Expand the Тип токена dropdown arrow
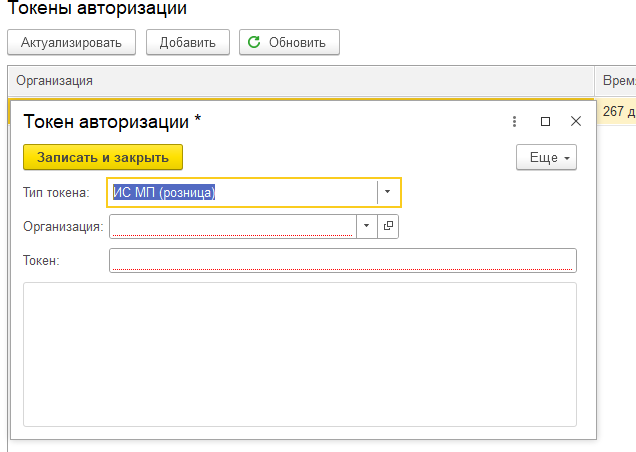This screenshot has width=636, height=452. (x=387, y=192)
